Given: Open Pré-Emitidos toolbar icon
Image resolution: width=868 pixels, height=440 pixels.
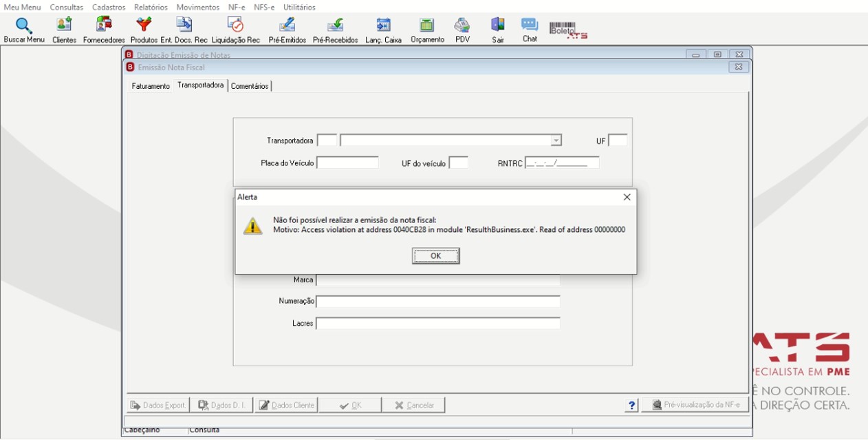Looking at the screenshot, I should pyautogui.click(x=287, y=31).
